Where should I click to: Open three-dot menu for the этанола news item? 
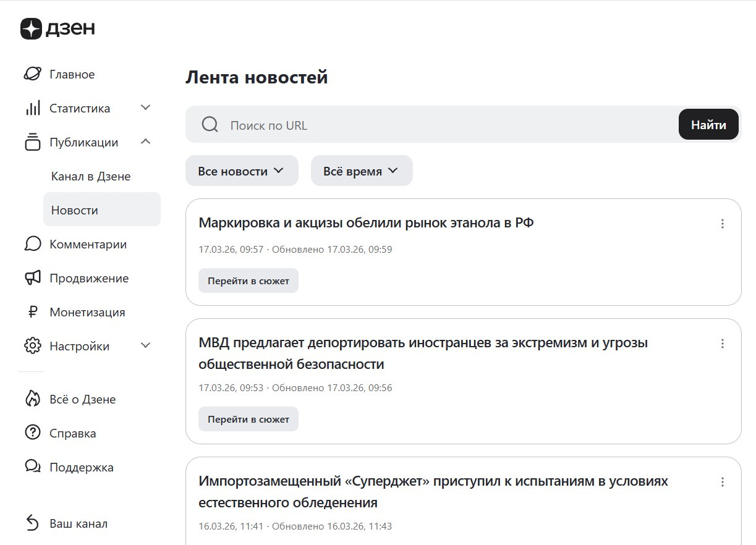click(722, 224)
